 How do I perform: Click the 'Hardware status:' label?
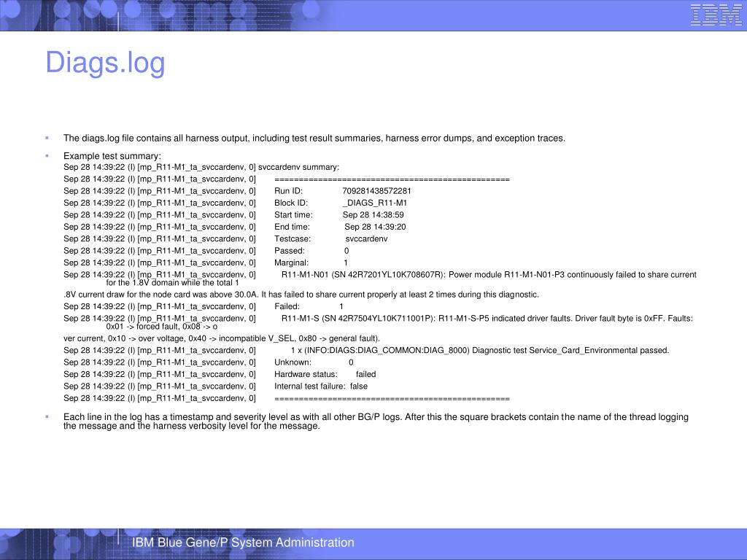point(306,374)
